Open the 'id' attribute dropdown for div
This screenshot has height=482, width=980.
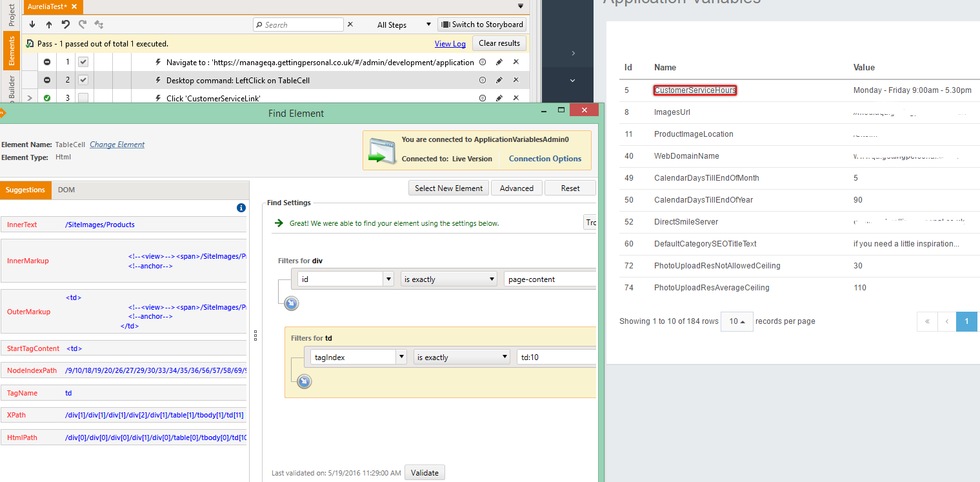(388, 279)
